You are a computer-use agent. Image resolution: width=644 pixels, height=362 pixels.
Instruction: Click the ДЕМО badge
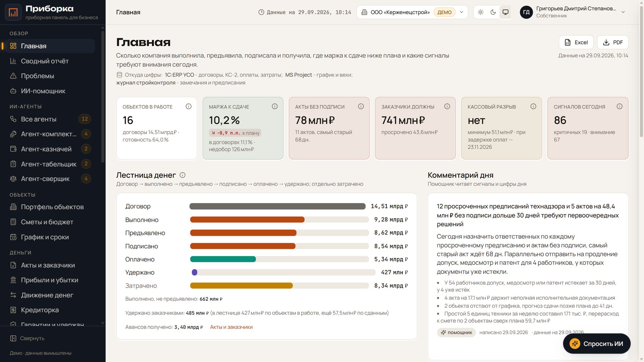pyautogui.click(x=444, y=12)
